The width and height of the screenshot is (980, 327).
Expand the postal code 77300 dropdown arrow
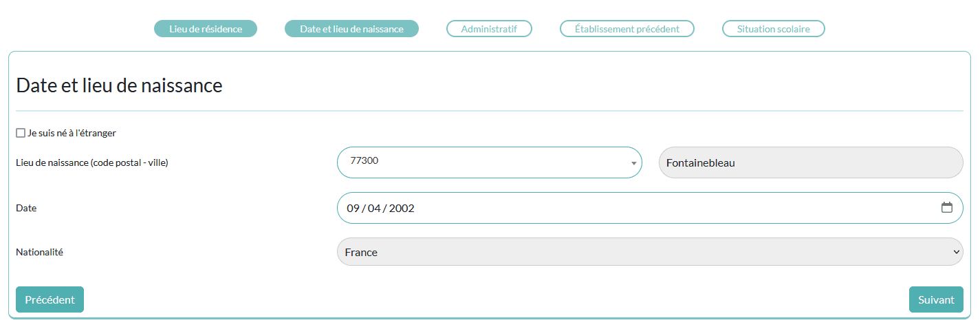pos(633,163)
